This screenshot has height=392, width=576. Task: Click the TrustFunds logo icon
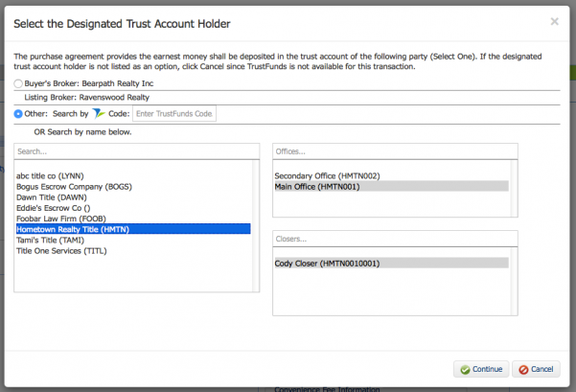pos(99,113)
